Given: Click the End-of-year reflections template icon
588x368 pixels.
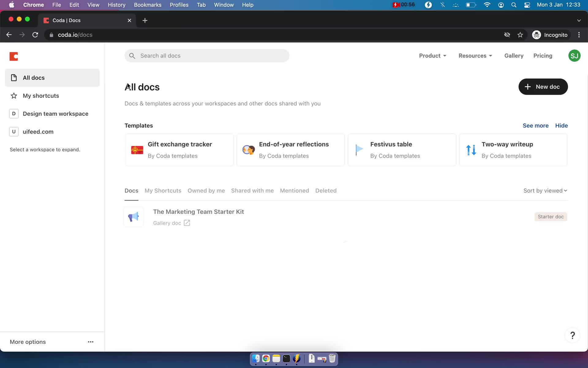Looking at the screenshot, I should pos(248,150).
